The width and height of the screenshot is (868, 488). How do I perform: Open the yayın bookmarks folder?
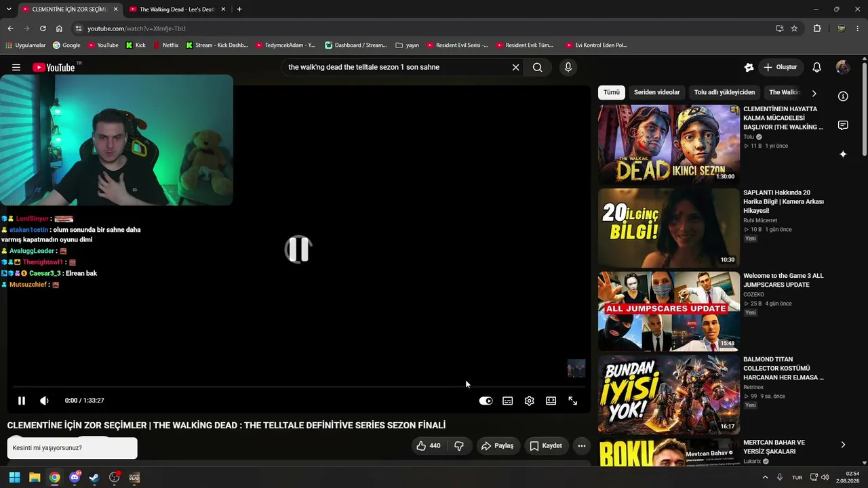point(407,45)
